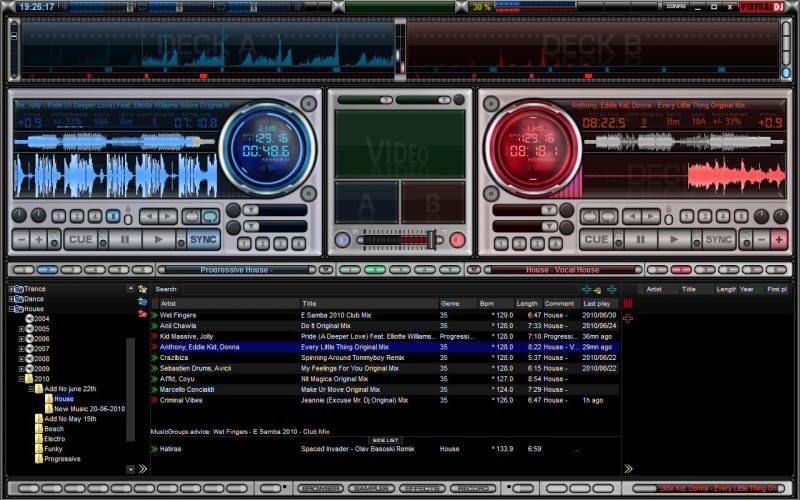This screenshot has width=800, height=500.
Task: Select the Crazibiza track row
Action: pos(385,358)
